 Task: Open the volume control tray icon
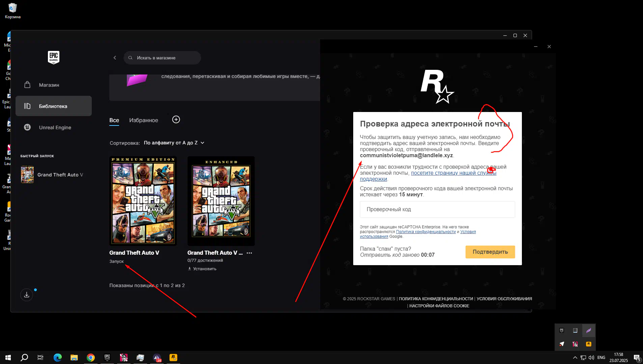click(591, 357)
